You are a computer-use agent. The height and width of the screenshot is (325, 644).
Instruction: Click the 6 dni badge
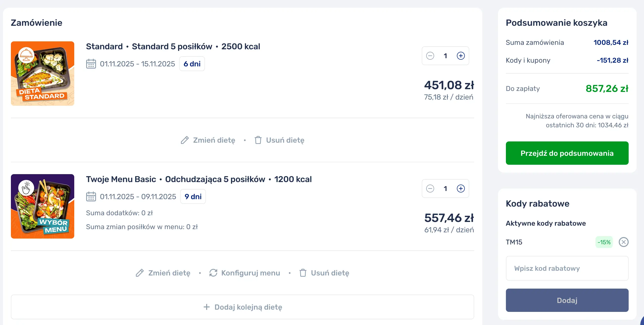pyautogui.click(x=192, y=64)
